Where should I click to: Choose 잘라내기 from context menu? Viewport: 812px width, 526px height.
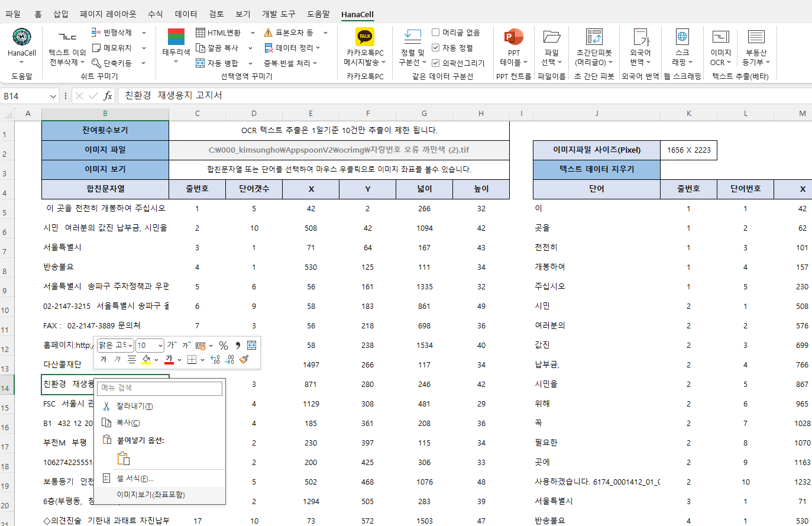point(161,406)
